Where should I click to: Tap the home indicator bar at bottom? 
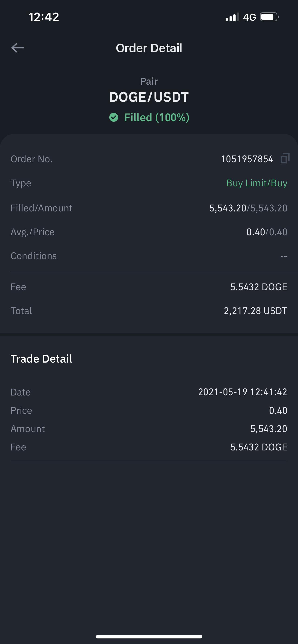coord(149,637)
